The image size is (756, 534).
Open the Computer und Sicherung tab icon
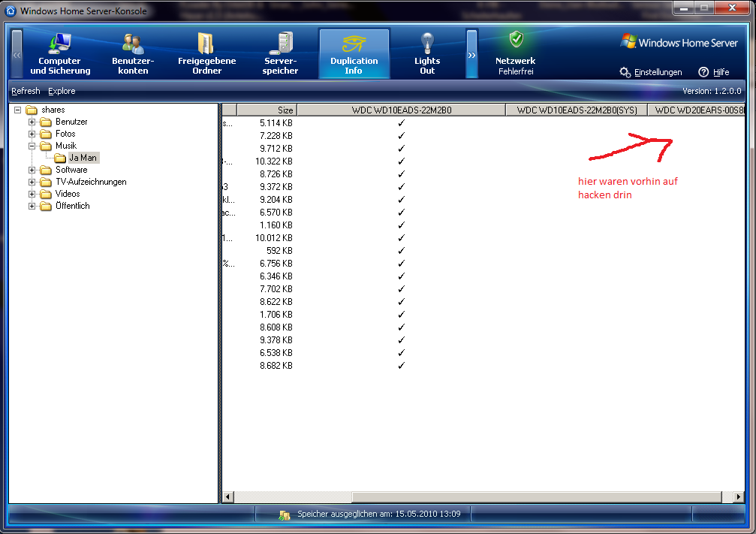click(x=60, y=44)
